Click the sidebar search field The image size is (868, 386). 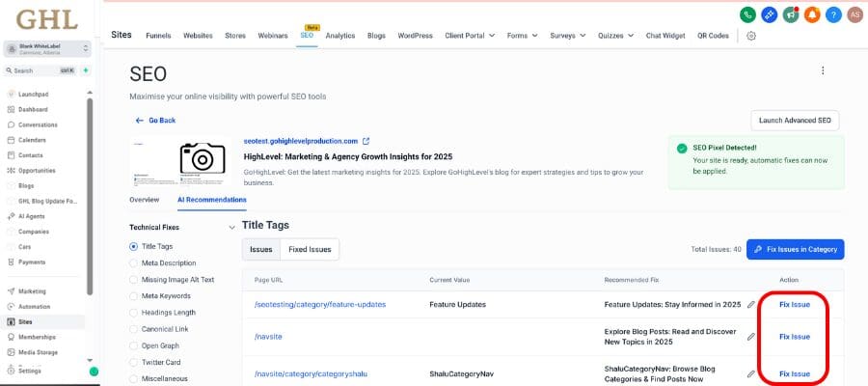coord(40,70)
